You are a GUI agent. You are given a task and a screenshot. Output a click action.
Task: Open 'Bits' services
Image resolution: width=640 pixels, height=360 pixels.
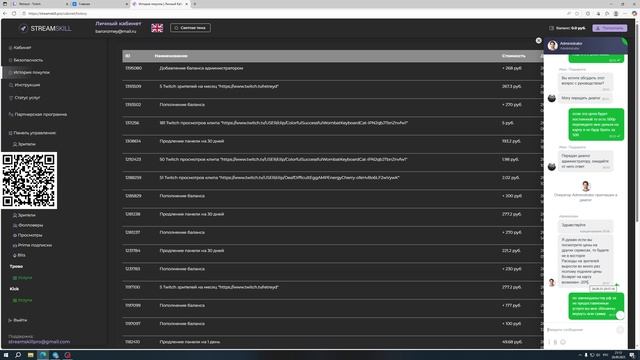tap(21, 255)
